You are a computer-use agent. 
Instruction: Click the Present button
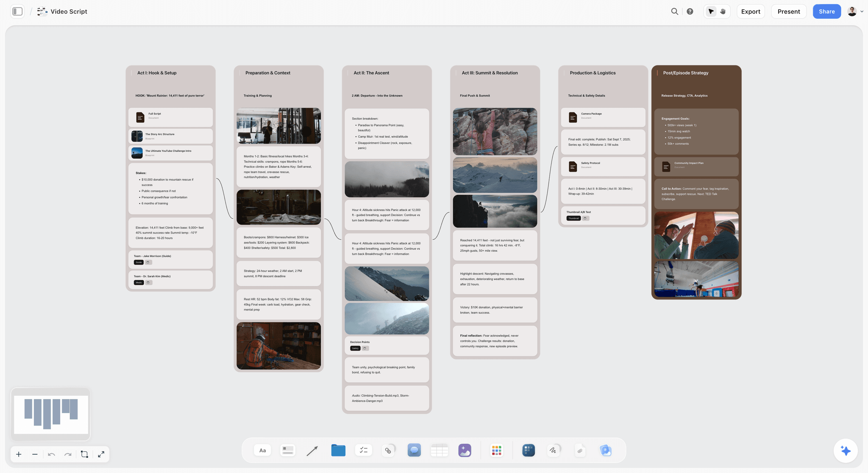click(x=789, y=11)
